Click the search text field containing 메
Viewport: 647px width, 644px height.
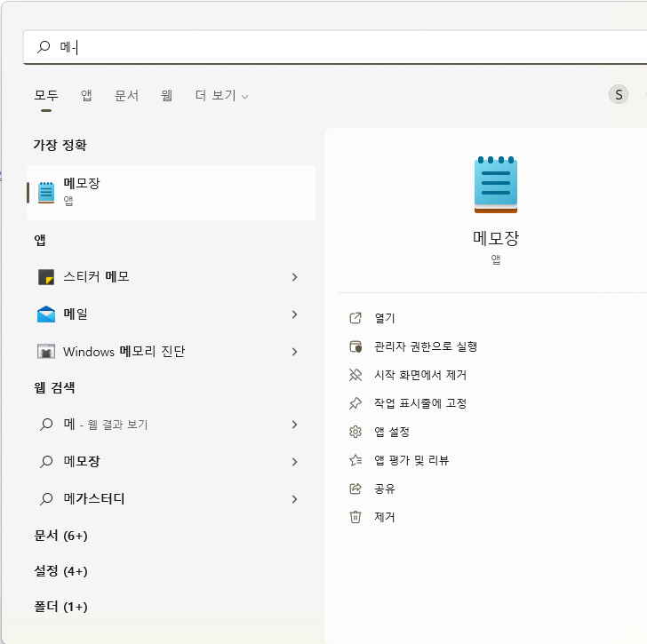tap(335, 47)
